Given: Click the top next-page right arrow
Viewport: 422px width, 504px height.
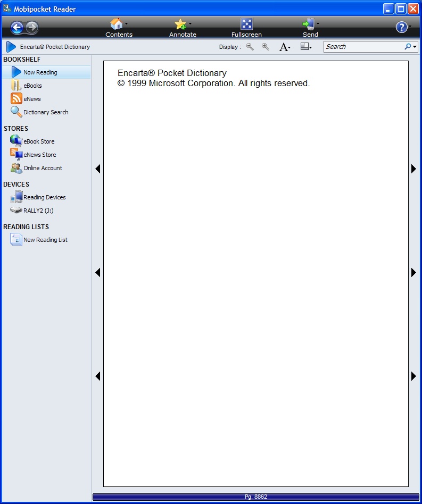Looking at the screenshot, I should 413,169.
